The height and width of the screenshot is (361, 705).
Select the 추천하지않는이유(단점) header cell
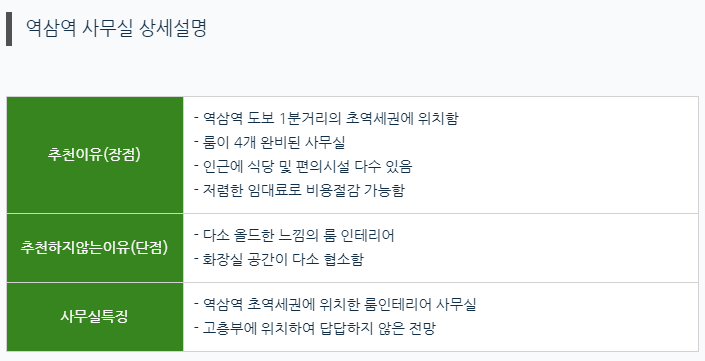coord(95,248)
